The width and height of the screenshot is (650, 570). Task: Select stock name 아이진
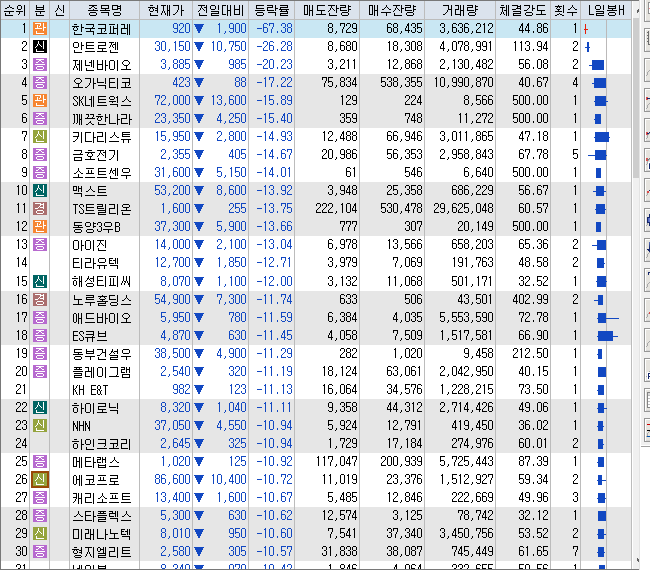click(90, 245)
